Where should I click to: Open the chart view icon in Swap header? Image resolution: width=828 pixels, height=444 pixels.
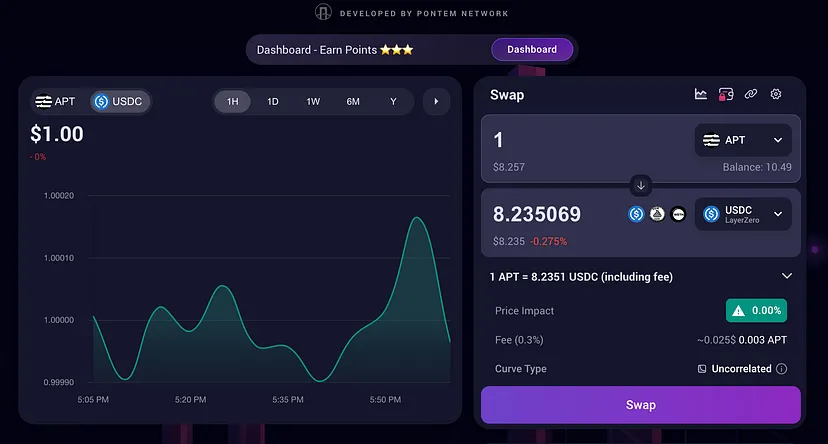click(700, 94)
